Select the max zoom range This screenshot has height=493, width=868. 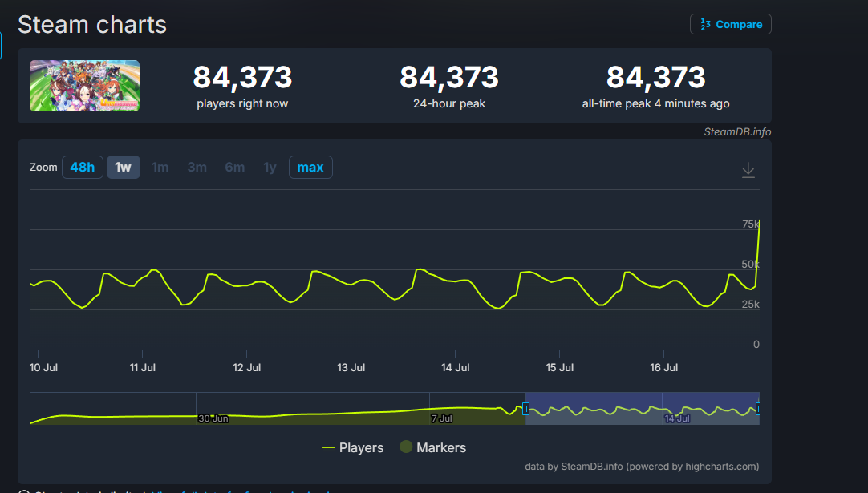tap(310, 167)
